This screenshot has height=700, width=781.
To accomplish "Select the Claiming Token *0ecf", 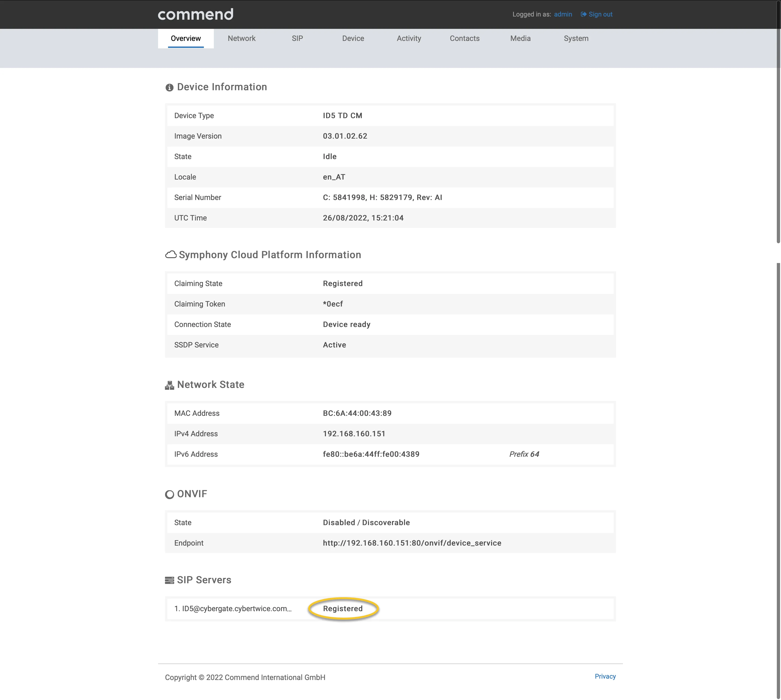I will [332, 304].
